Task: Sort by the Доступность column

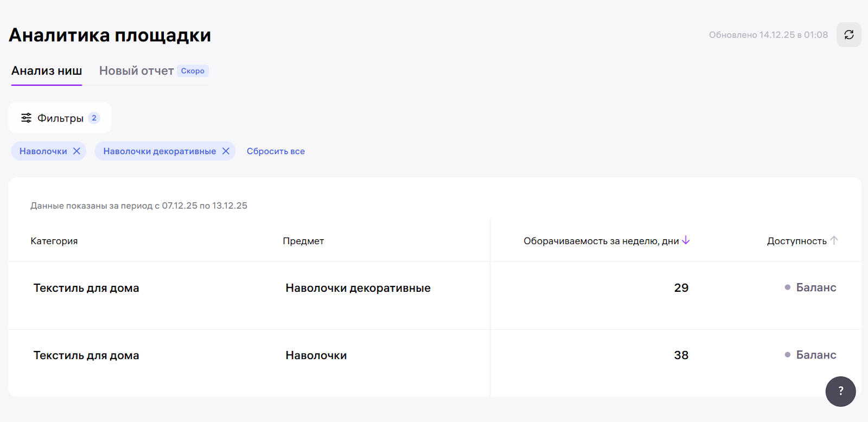Action: coord(802,241)
